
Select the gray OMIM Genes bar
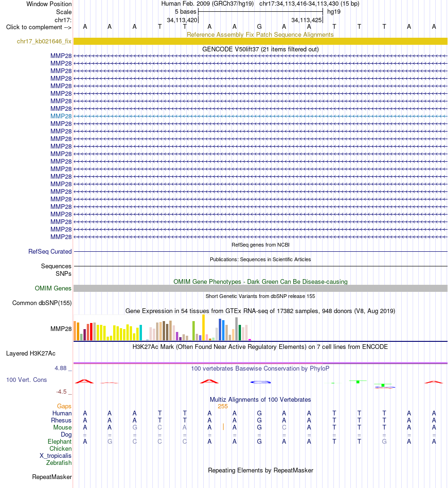tap(261, 288)
